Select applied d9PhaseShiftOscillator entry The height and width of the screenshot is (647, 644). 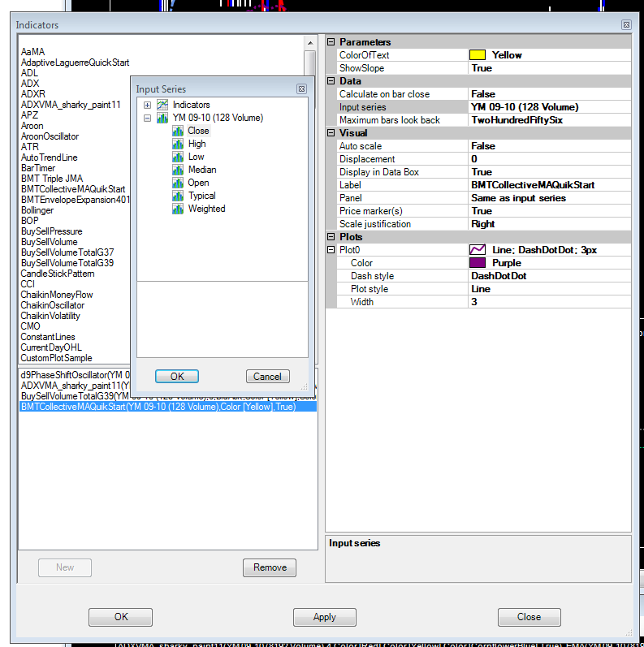76,375
